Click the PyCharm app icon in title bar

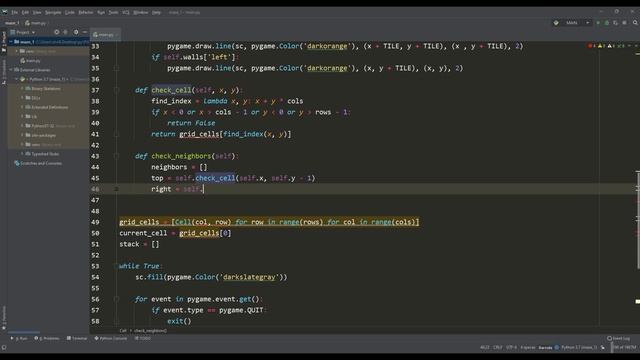[4, 12]
